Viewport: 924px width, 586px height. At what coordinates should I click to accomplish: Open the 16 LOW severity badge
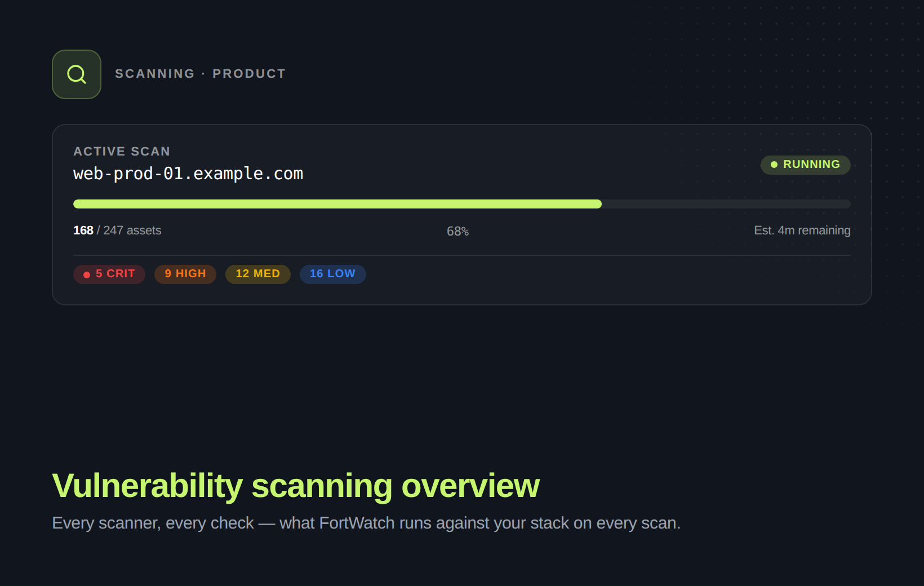332,274
